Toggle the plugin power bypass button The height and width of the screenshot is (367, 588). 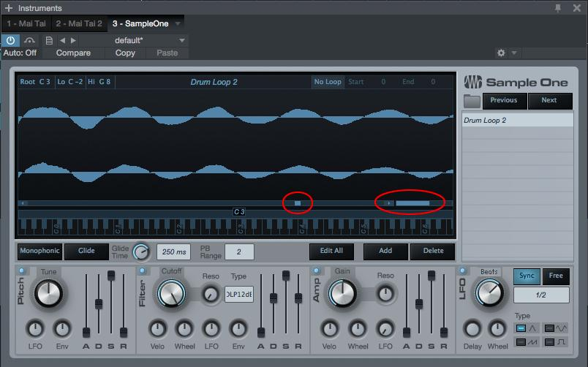click(12, 40)
